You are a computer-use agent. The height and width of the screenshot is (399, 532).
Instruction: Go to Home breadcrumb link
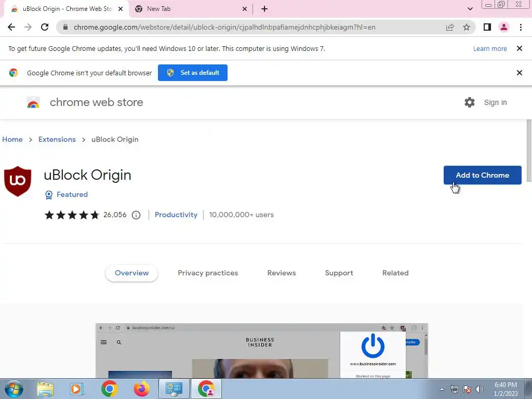[12, 139]
